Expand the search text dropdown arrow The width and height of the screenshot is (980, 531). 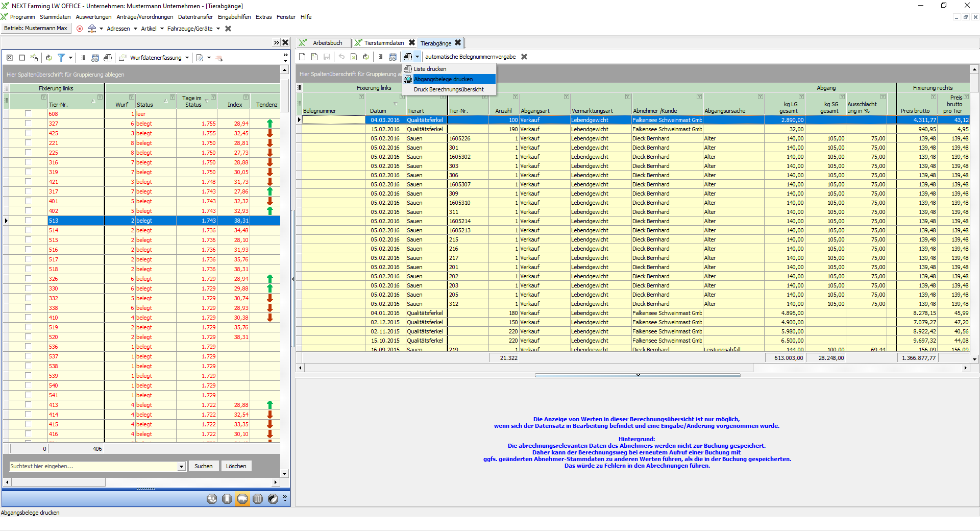tap(181, 466)
